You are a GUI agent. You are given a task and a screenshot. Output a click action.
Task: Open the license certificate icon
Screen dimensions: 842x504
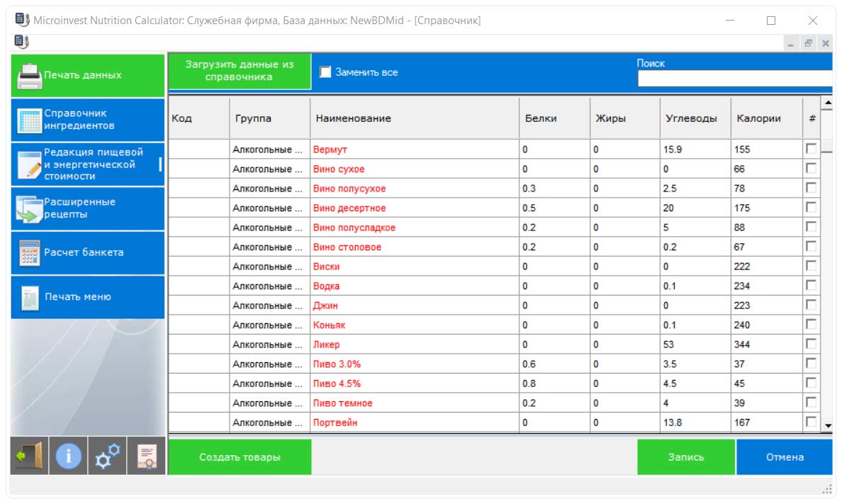tap(147, 457)
